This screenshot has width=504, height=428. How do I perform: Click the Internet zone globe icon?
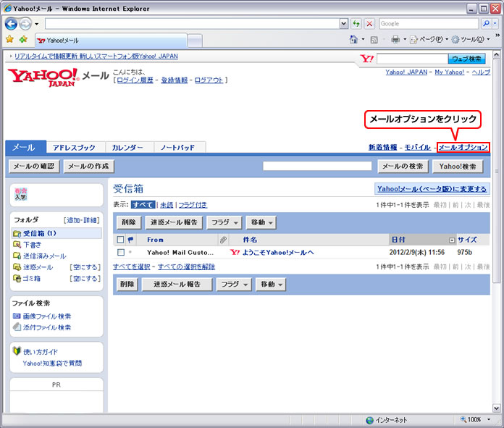point(369,420)
